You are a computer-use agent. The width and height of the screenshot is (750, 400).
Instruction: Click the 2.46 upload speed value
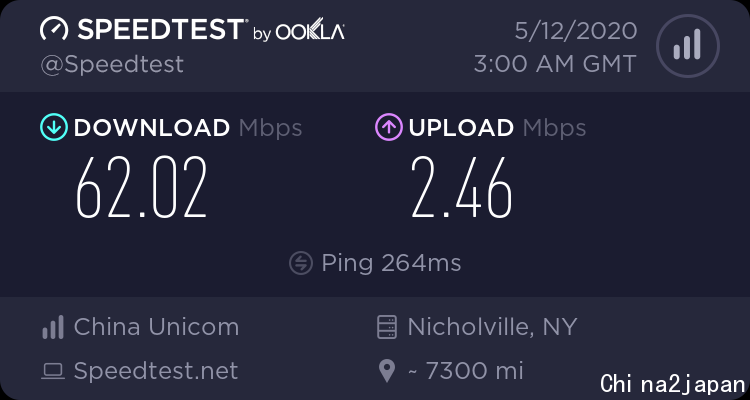click(462, 188)
